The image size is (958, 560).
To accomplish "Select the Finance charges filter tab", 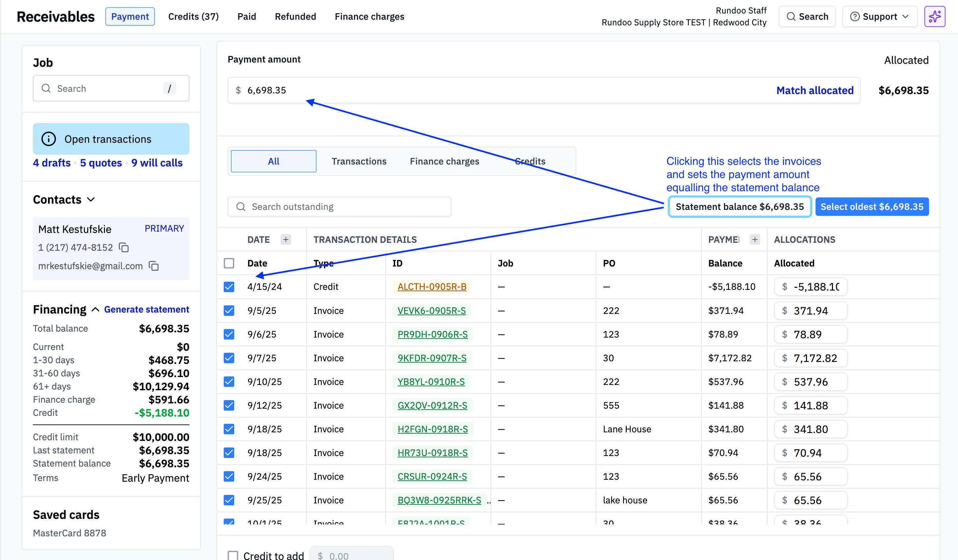I will 444,161.
